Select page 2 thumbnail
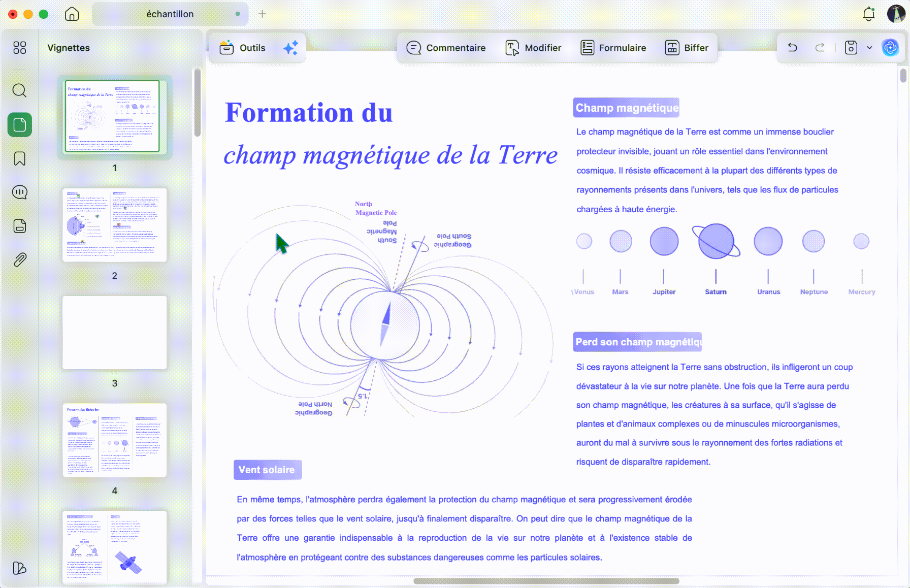 tap(114, 225)
